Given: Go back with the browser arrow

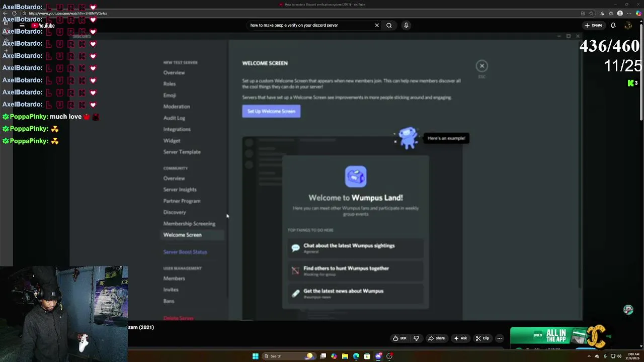Looking at the screenshot, I should click(x=6, y=14).
